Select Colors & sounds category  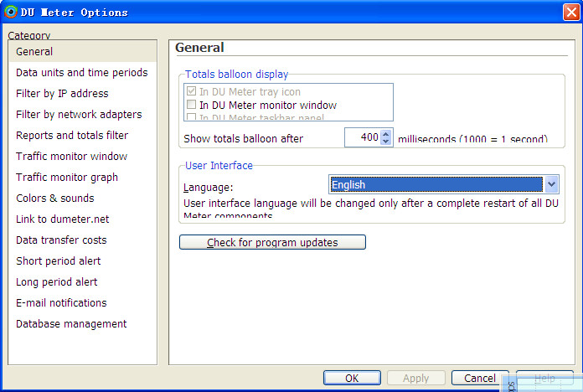[x=83, y=199]
